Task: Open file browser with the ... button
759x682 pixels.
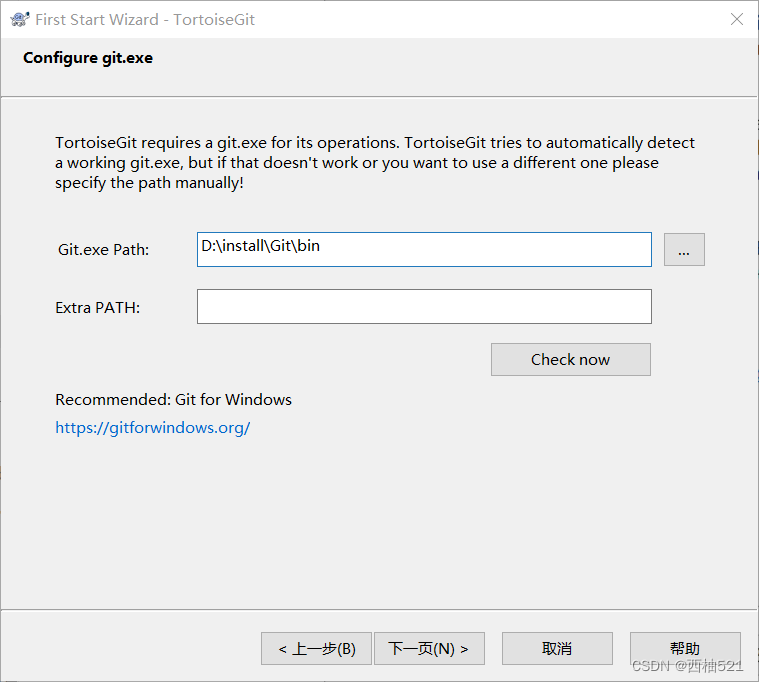Action: [x=684, y=249]
